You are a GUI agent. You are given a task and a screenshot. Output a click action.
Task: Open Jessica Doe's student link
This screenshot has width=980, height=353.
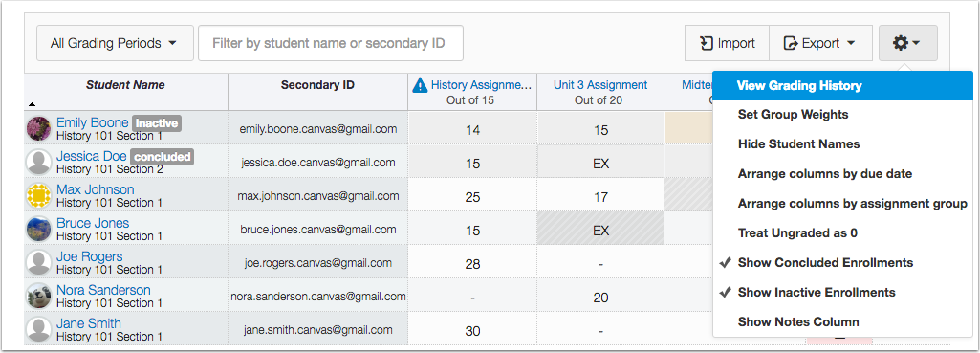[x=91, y=156]
